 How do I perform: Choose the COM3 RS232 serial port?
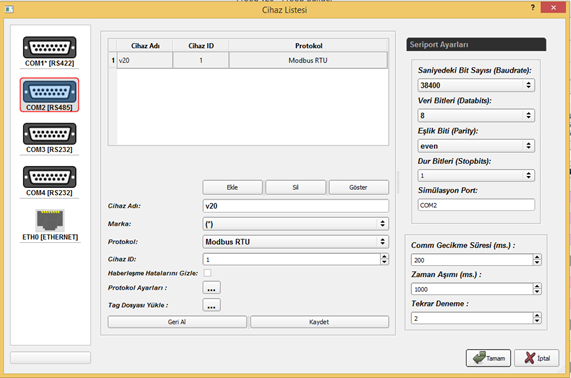click(50, 138)
